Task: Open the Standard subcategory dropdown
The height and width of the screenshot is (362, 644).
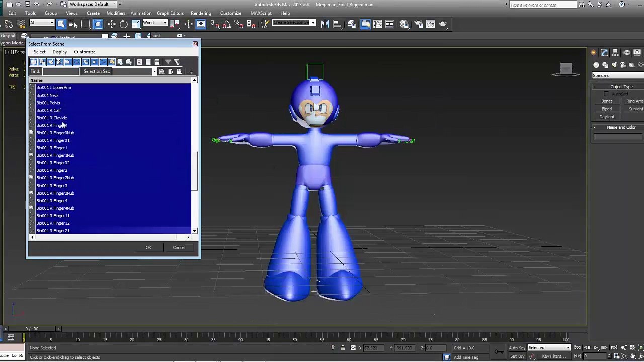Action: click(x=618, y=76)
